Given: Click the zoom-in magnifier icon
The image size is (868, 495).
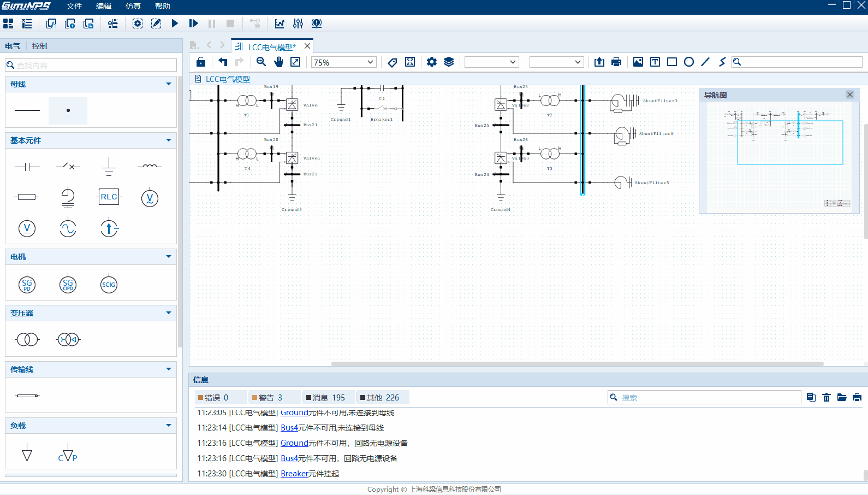Looking at the screenshot, I should click(x=261, y=62).
